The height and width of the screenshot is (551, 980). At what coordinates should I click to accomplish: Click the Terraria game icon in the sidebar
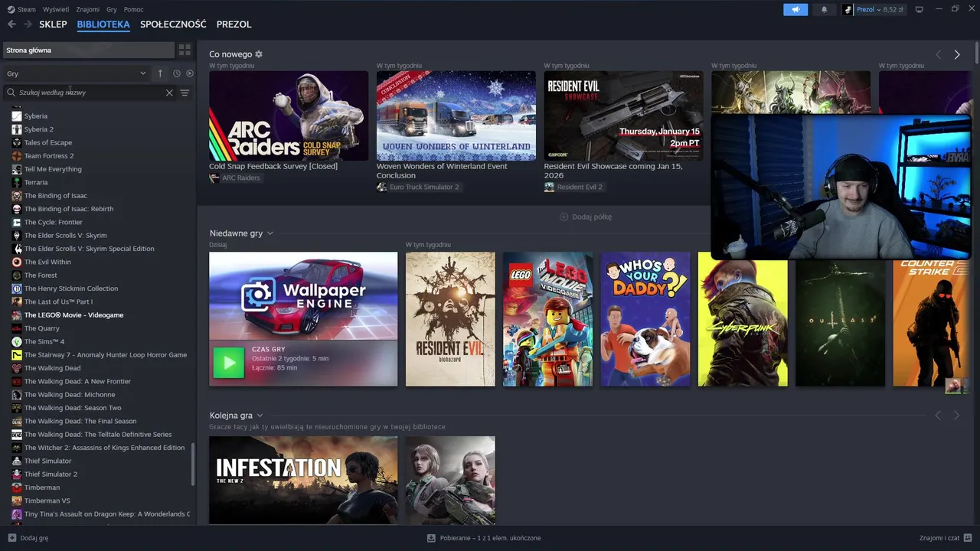[17, 182]
